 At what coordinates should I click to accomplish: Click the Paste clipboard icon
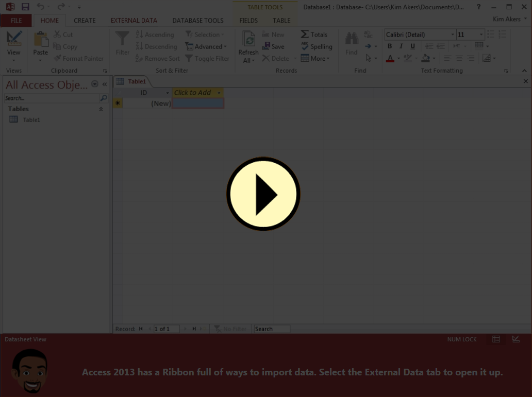click(40, 40)
